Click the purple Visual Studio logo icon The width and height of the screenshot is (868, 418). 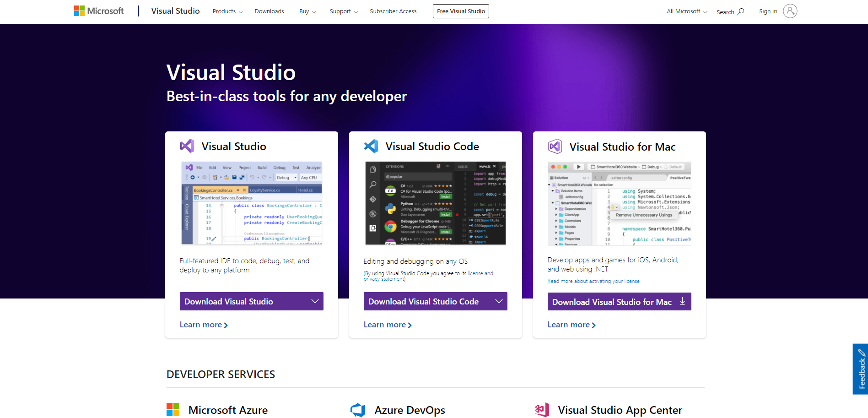coord(187,146)
